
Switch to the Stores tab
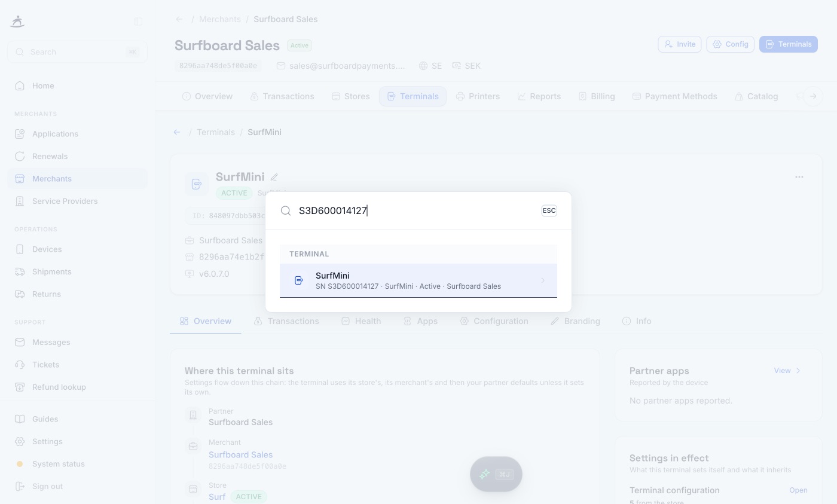tap(351, 96)
